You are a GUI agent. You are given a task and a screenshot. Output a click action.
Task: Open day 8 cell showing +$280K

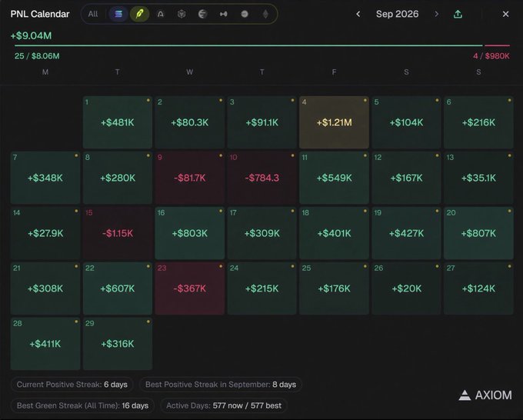(x=118, y=178)
